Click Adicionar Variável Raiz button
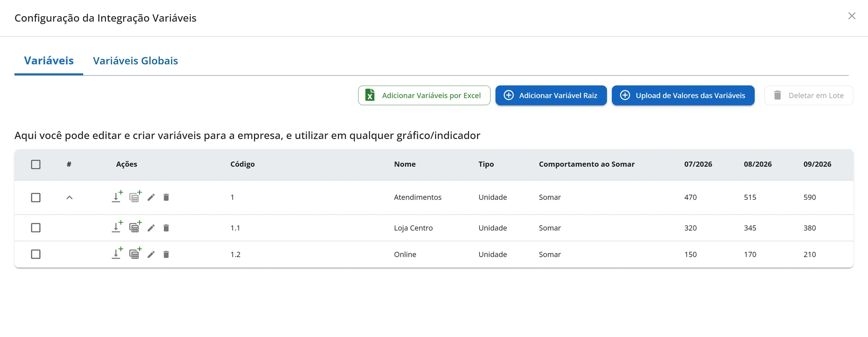 [551, 95]
